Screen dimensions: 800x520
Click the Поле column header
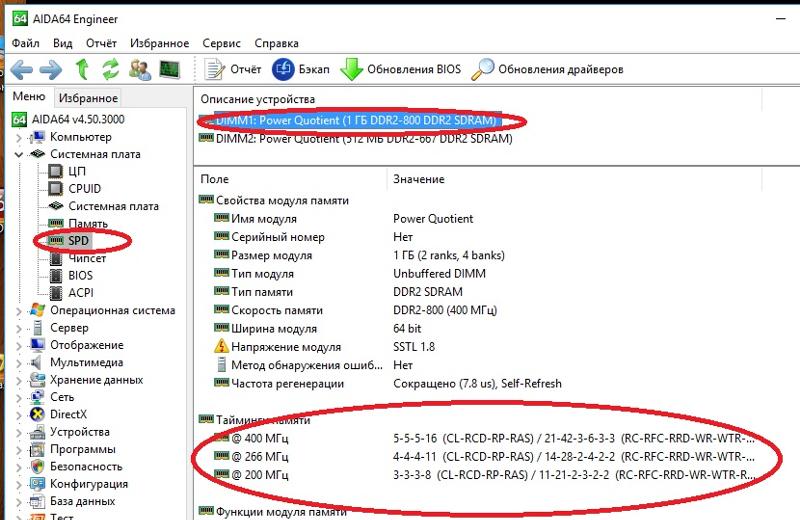pos(214,179)
